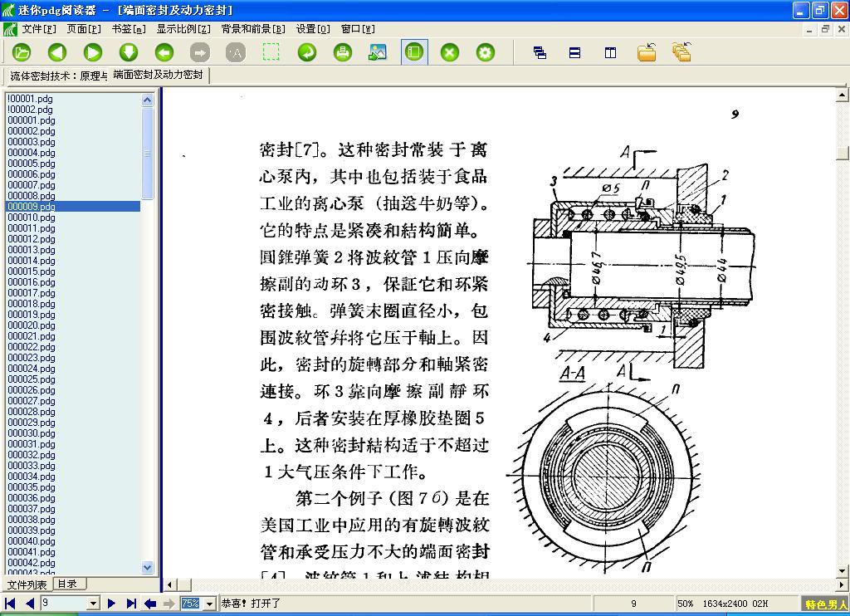
Task: Click the green down arrow toolbar icon
Action: pos(129,52)
